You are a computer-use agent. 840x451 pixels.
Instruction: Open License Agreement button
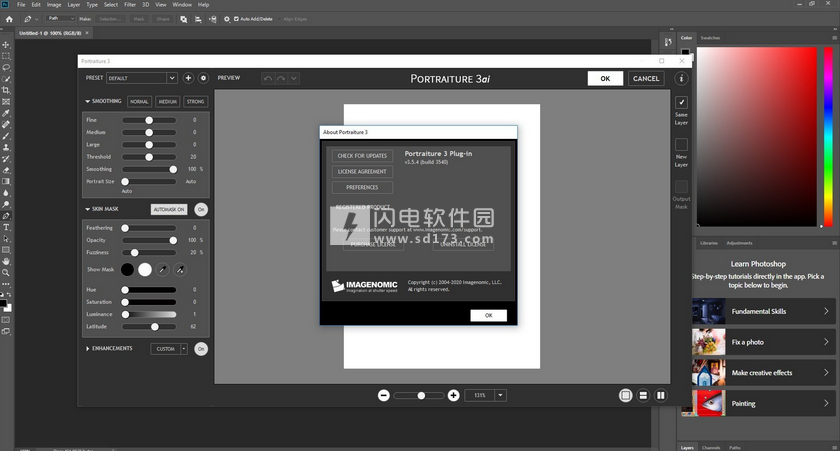362,171
